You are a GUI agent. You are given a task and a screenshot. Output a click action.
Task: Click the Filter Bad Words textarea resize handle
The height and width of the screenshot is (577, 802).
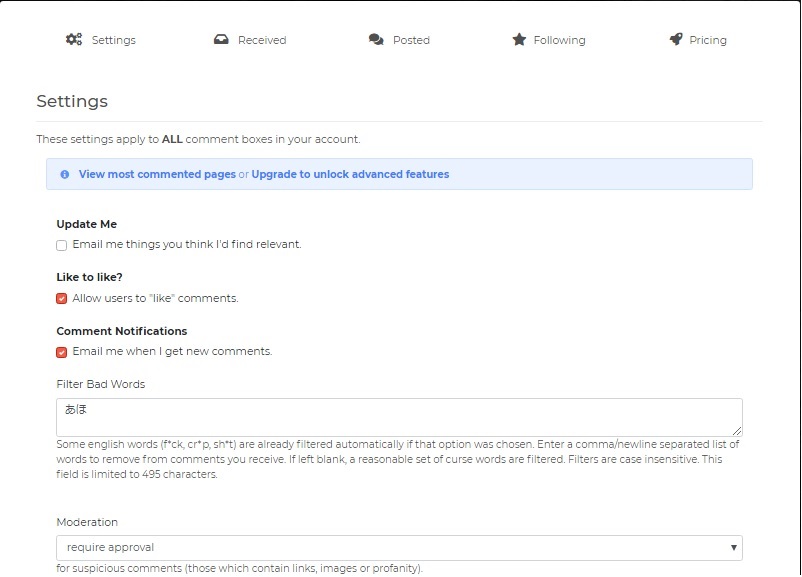737,430
